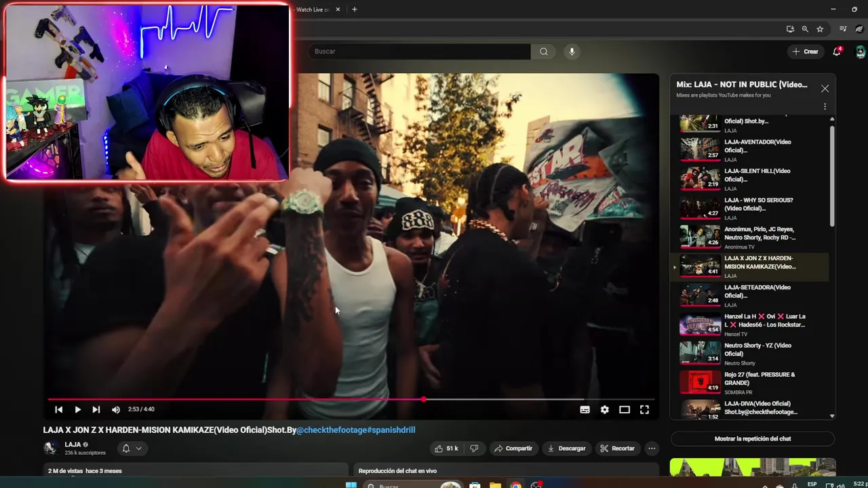
Task: Close the Watch Live tab
Action: [x=338, y=9]
